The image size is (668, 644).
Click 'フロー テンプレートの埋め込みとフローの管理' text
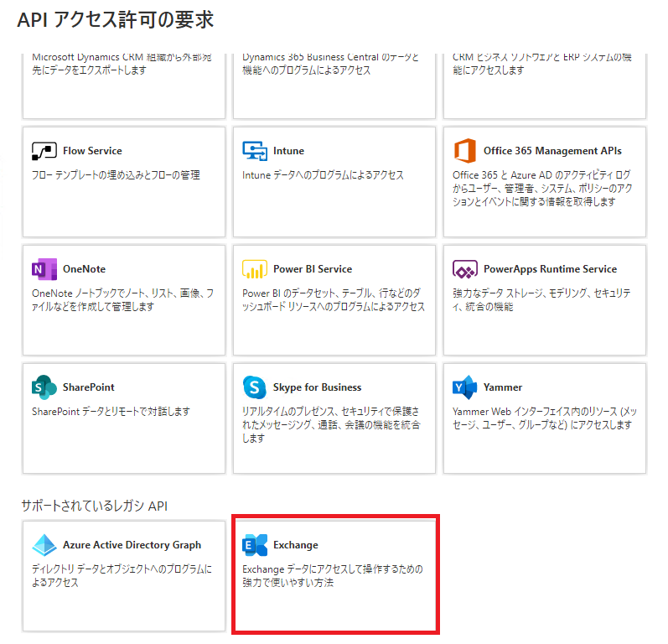116,175
